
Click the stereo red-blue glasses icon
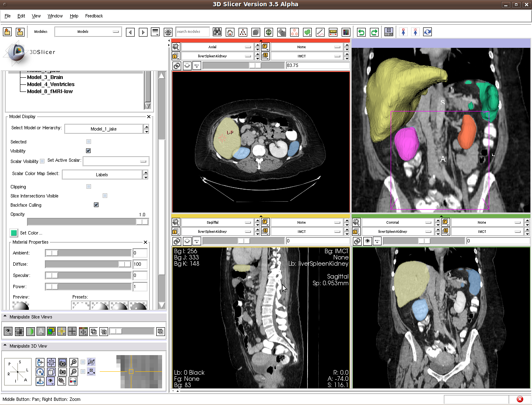pos(73,381)
